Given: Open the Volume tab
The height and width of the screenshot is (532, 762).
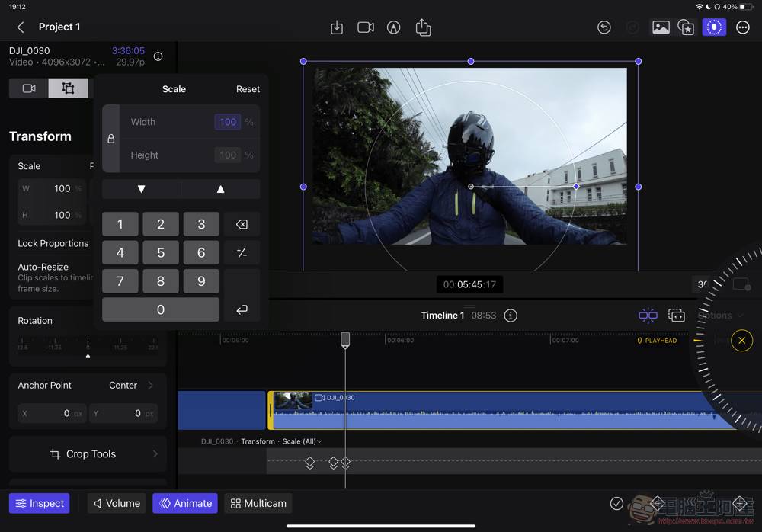Looking at the screenshot, I should [x=117, y=503].
